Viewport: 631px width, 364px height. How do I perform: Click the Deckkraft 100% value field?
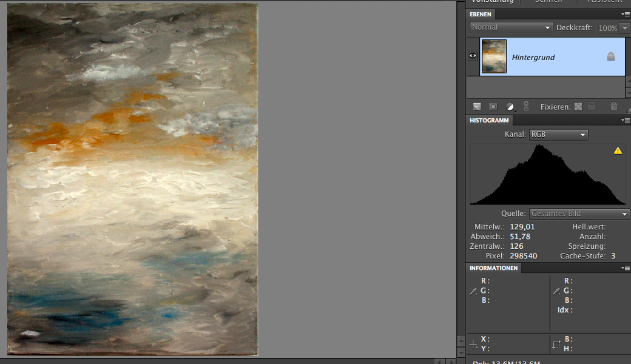608,28
